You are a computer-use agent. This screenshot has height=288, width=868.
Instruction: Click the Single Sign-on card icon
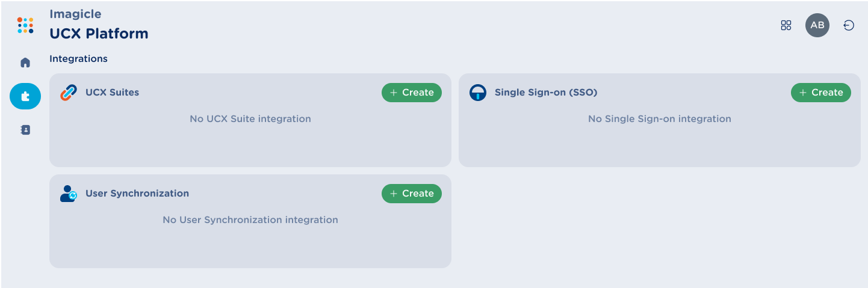478,93
